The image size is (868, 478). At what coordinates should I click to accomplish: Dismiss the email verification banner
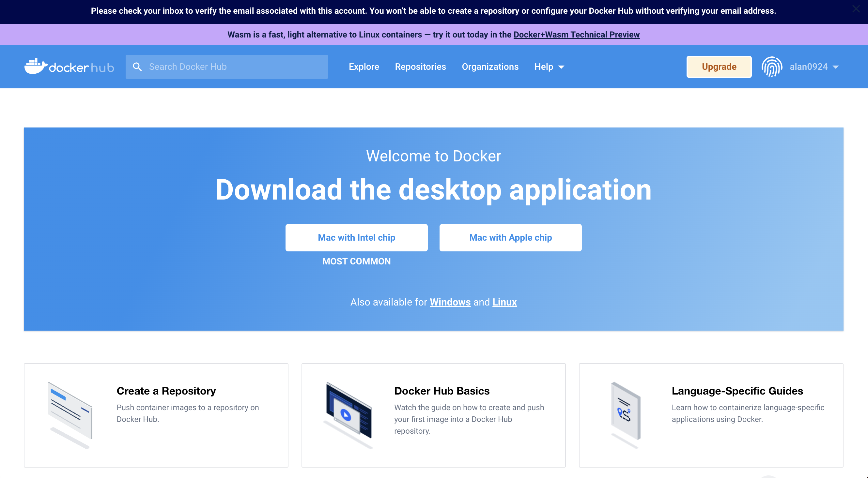click(x=856, y=9)
